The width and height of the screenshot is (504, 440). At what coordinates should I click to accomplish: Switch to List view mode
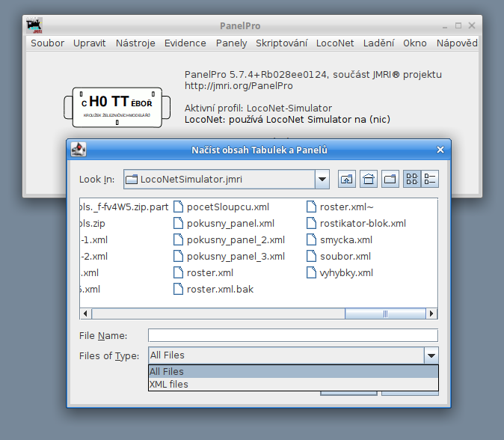tap(411, 180)
